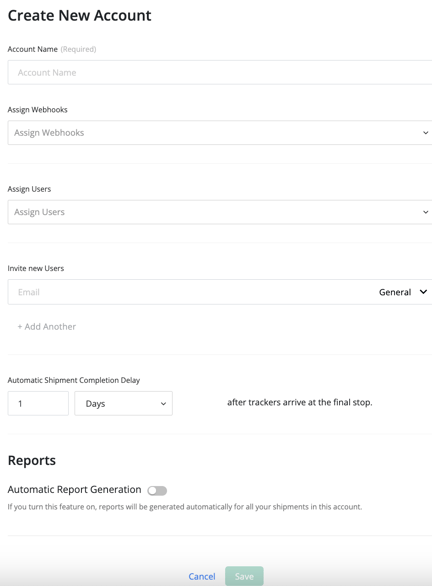Enable Automatic Report Generation switch
The height and width of the screenshot is (586, 432).
(x=157, y=490)
